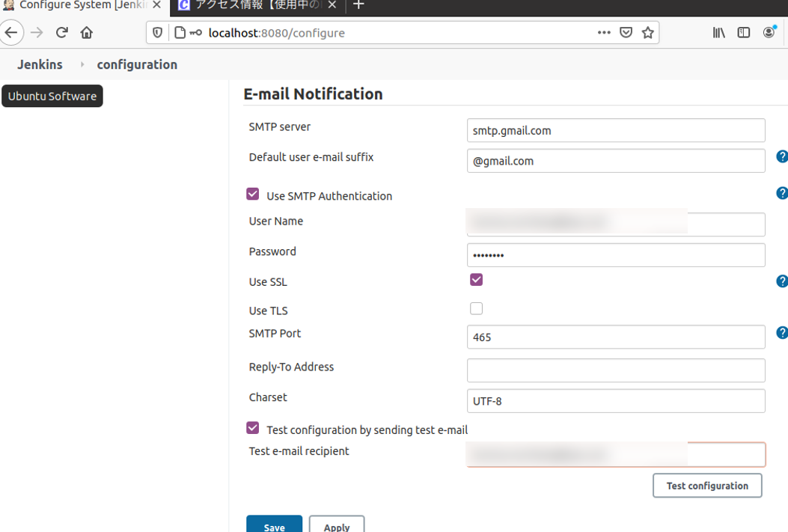This screenshot has width=788, height=532.
Task: Uncheck the Use SSL checkbox
Action: click(476, 280)
